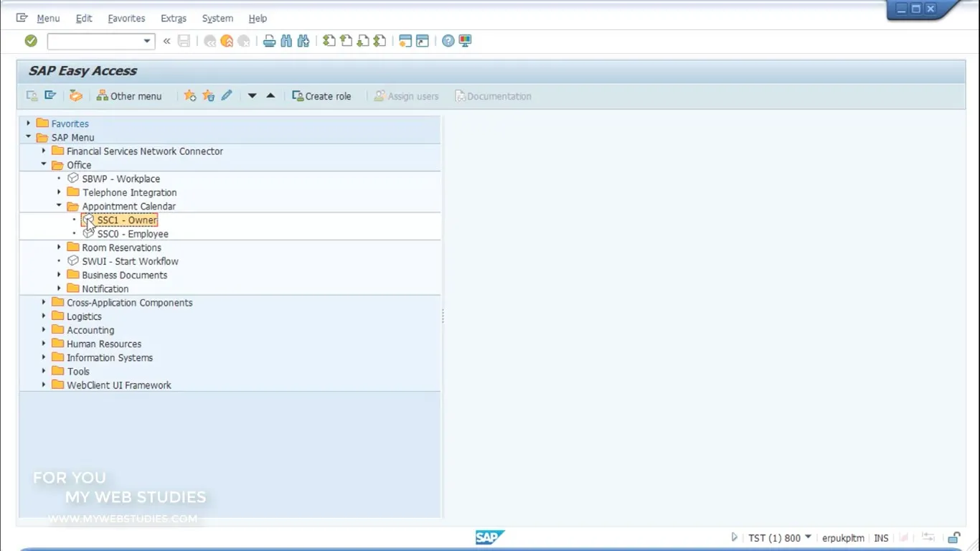Select Information Systems tree row

[110, 358]
